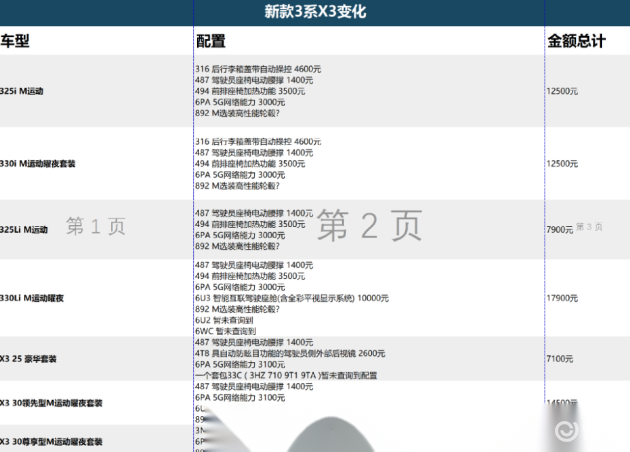The image size is (630, 452).
Task: Select the 330Li M运动曜夜 cell
Action: pos(32,298)
